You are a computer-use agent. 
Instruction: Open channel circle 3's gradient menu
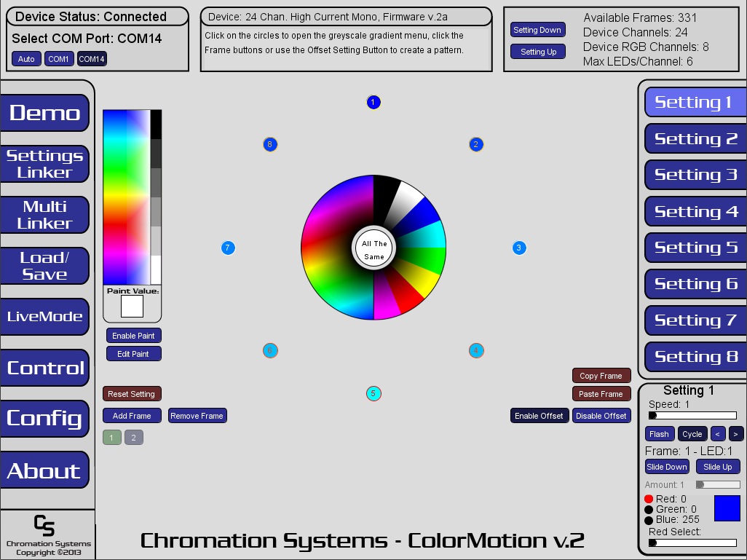(x=519, y=248)
